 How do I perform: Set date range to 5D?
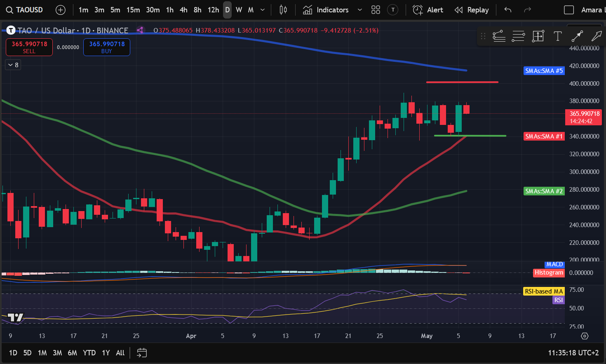click(x=27, y=353)
